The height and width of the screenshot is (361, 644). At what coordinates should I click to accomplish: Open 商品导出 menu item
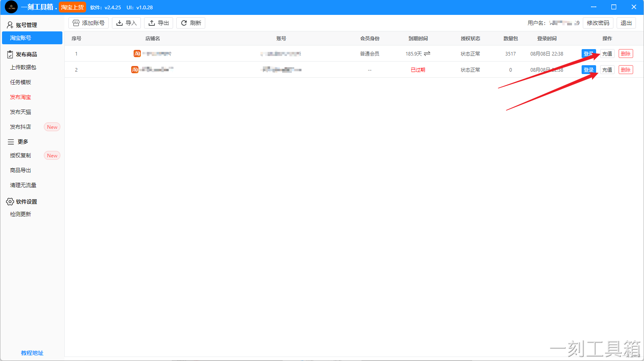point(21,170)
